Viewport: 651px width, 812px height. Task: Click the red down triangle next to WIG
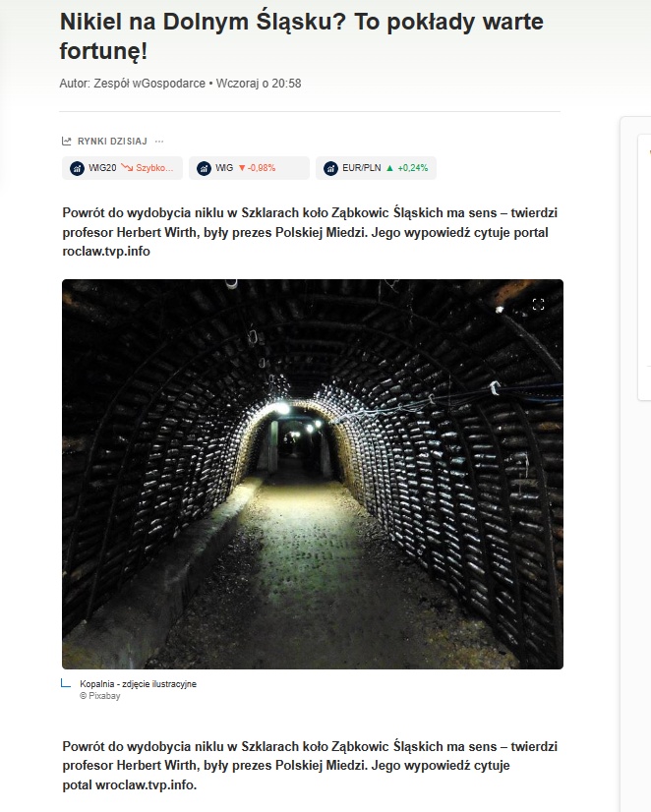pos(242,168)
